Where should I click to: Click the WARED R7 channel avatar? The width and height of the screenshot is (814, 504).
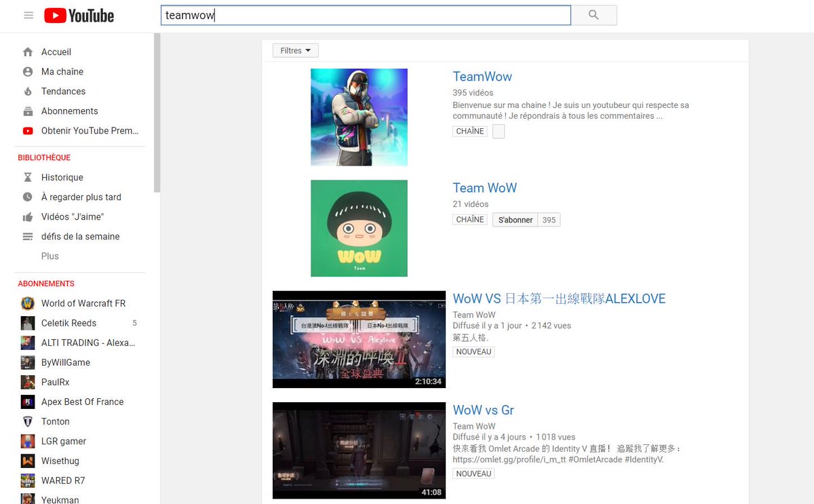[x=28, y=480]
